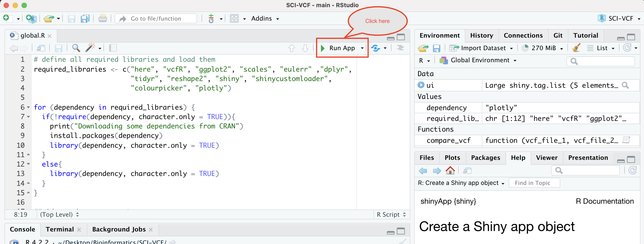Click the Help pane home icon
Screen dimensions: 644x244
point(450,170)
